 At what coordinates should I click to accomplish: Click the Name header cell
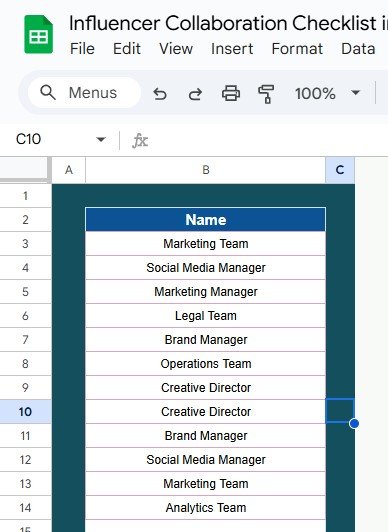pyautogui.click(x=206, y=220)
